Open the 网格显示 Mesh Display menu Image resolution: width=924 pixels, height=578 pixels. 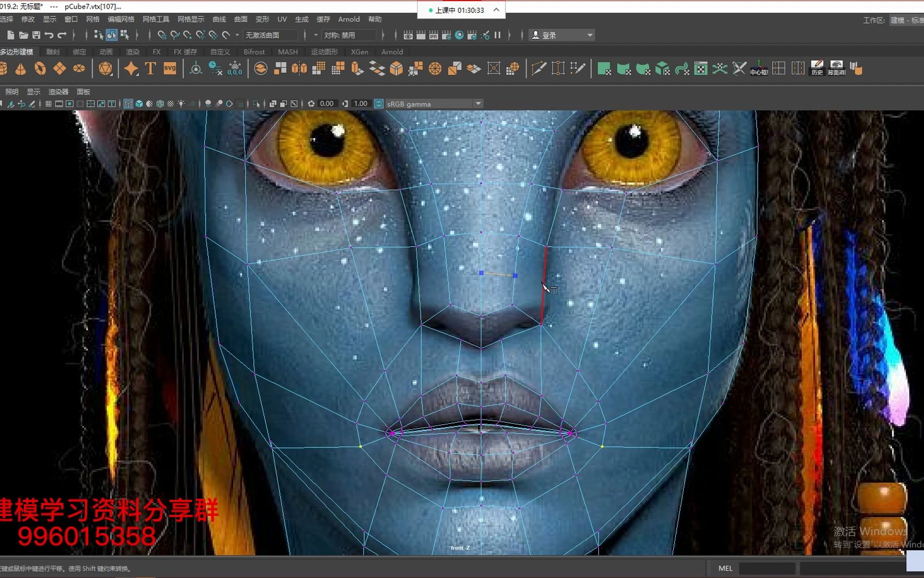pos(191,19)
